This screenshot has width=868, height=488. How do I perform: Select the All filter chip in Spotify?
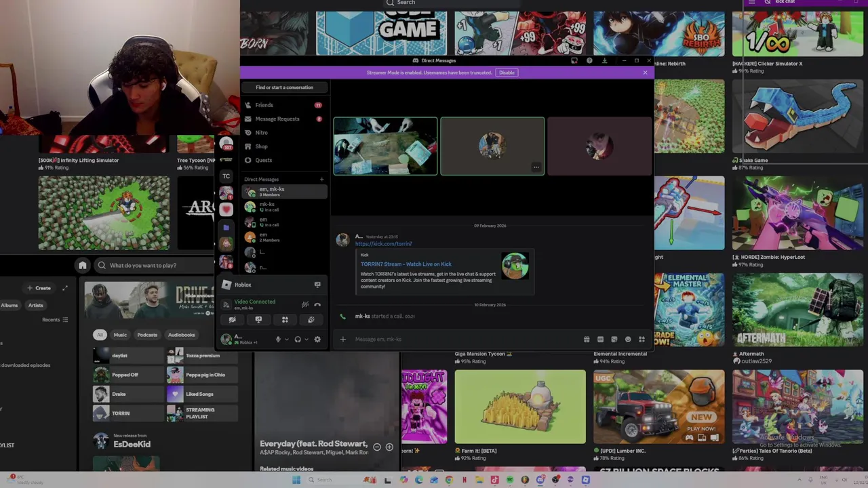pos(100,335)
